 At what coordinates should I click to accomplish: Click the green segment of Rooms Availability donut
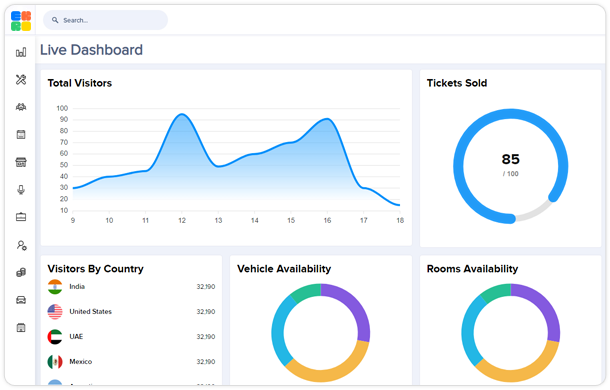(x=497, y=292)
